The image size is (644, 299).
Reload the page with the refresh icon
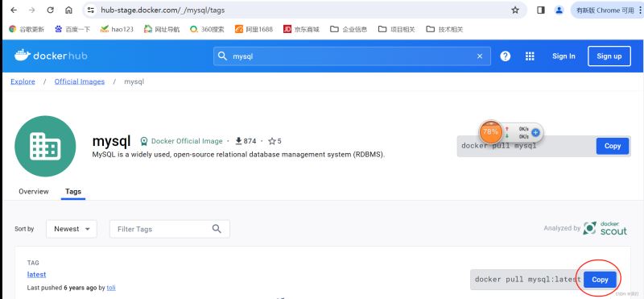pos(51,10)
